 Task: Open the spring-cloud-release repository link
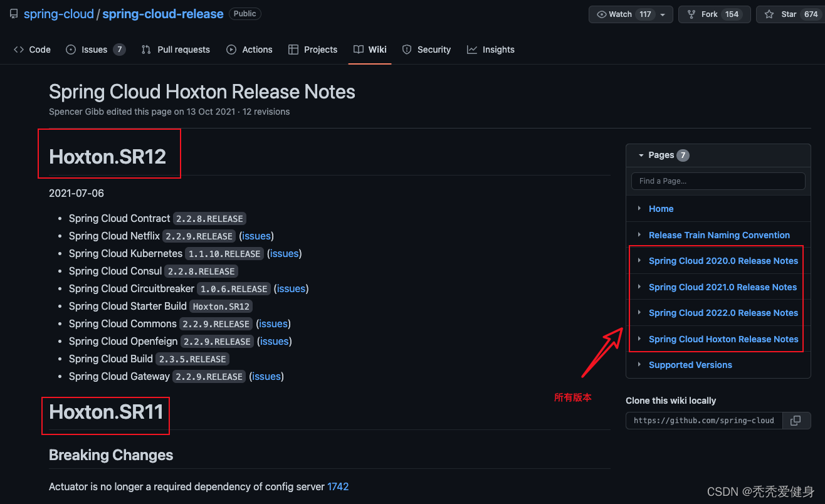click(x=163, y=14)
